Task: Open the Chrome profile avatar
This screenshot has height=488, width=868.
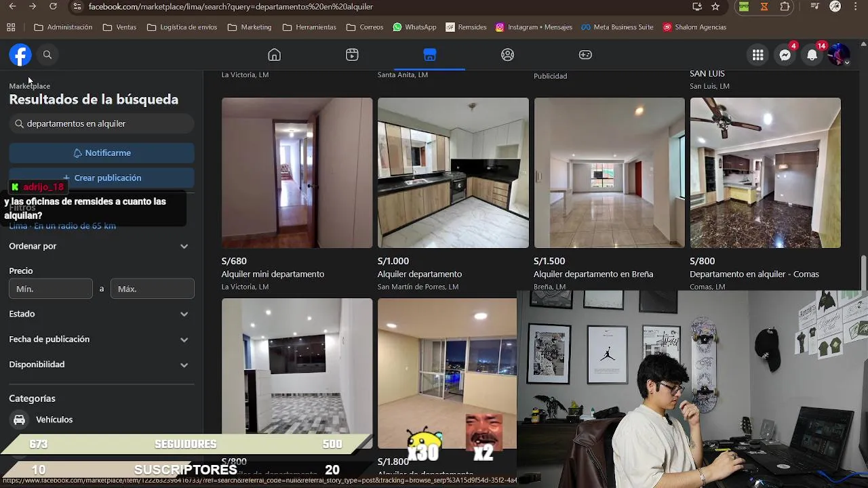Action: pyautogui.click(x=835, y=6)
